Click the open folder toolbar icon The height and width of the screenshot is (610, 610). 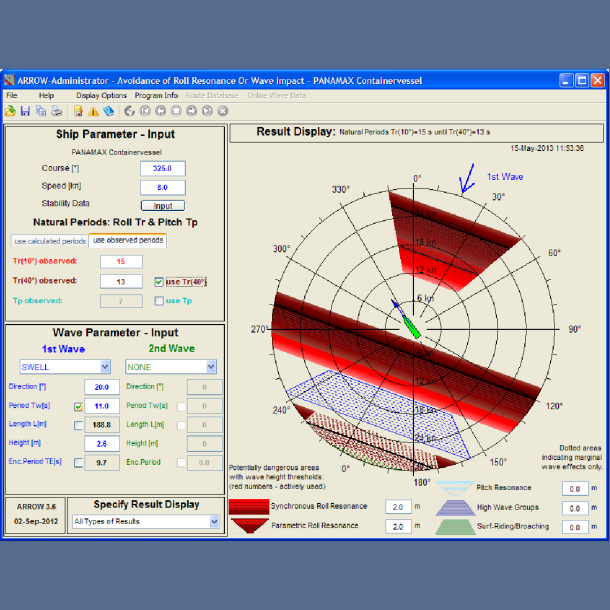point(10,111)
